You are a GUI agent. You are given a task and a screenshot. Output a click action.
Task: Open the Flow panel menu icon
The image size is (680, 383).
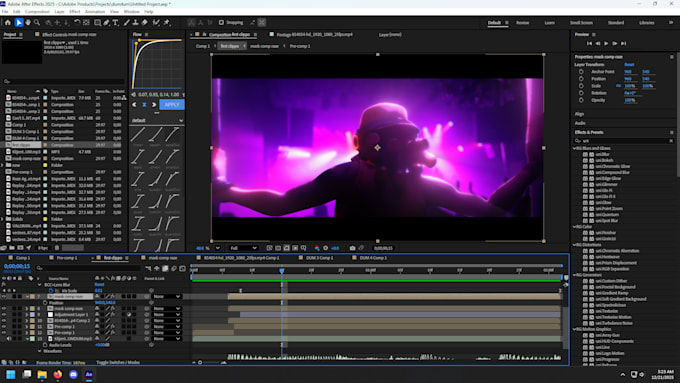(x=146, y=34)
